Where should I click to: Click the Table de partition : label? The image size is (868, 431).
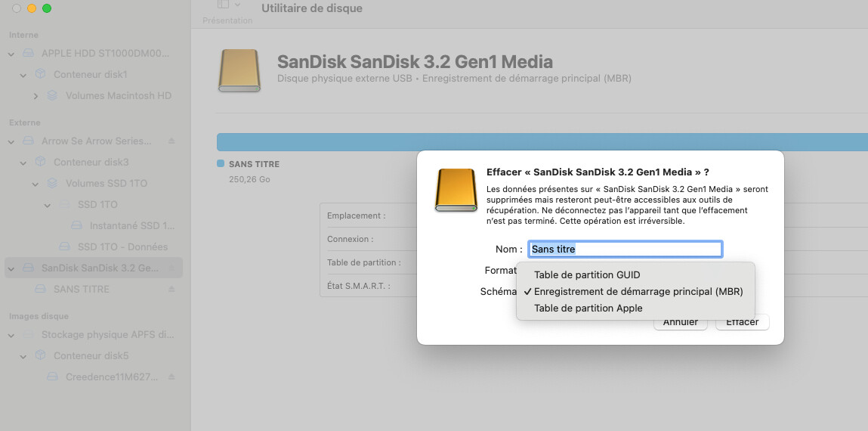tap(364, 262)
